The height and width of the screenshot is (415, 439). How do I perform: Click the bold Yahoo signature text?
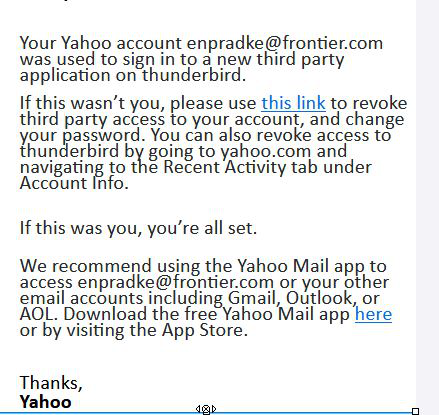point(45,402)
